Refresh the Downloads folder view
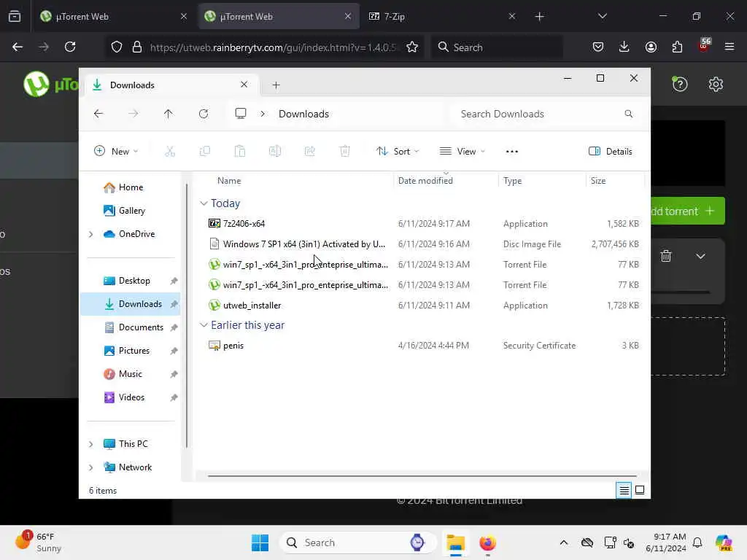 pos(204,114)
